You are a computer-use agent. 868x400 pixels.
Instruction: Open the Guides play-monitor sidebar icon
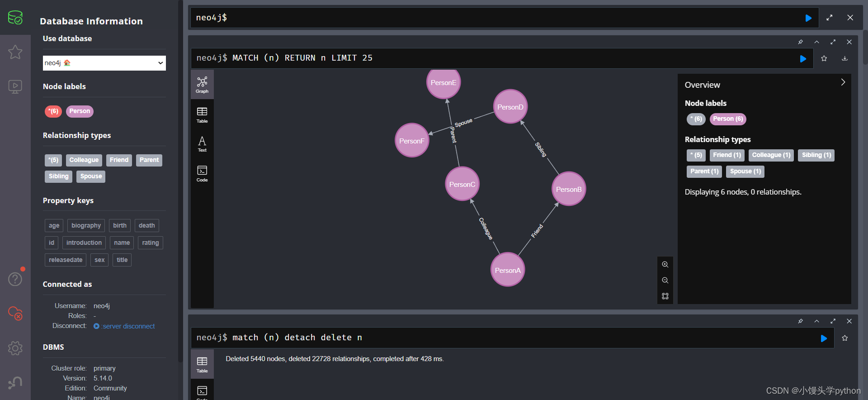(x=15, y=86)
